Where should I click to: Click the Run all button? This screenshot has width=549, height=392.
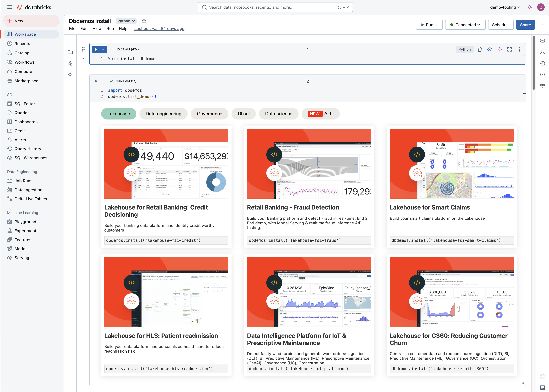429,25
